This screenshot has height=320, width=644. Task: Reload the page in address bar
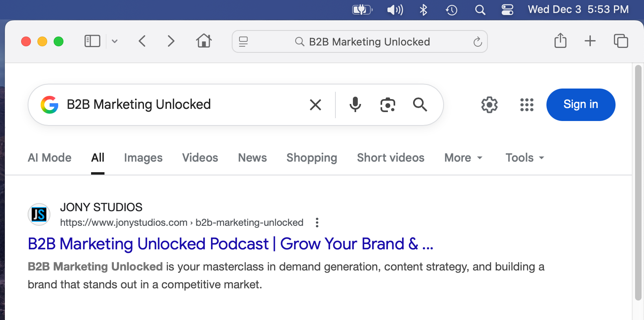pyautogui.click(x=478, y=41)
